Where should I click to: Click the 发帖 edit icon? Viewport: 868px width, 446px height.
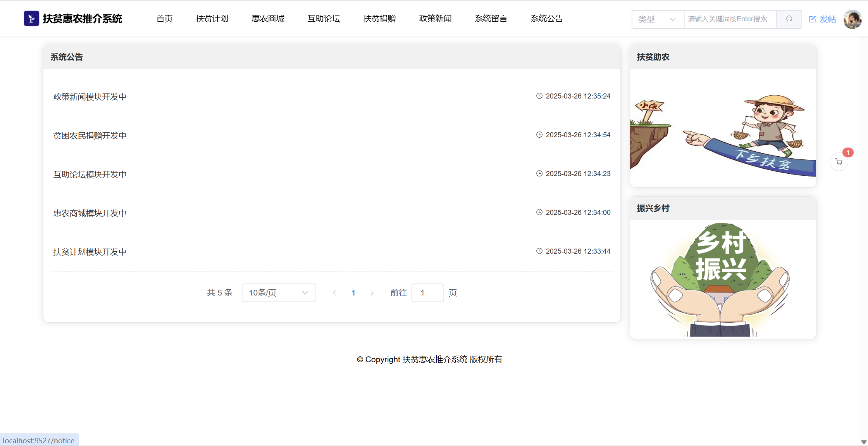[813, 19]
